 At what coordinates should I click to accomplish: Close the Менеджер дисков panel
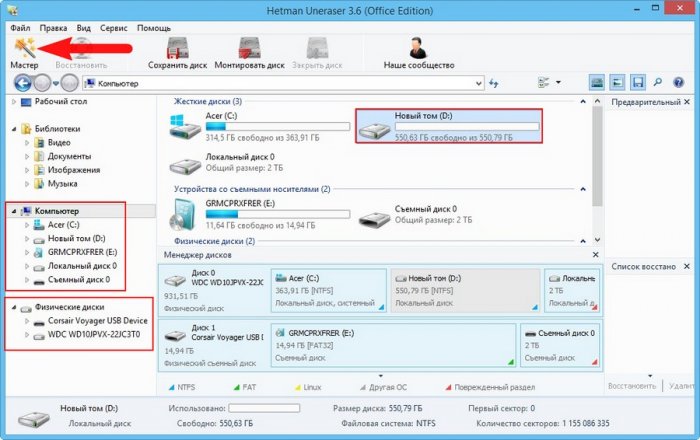coord(596,255)
